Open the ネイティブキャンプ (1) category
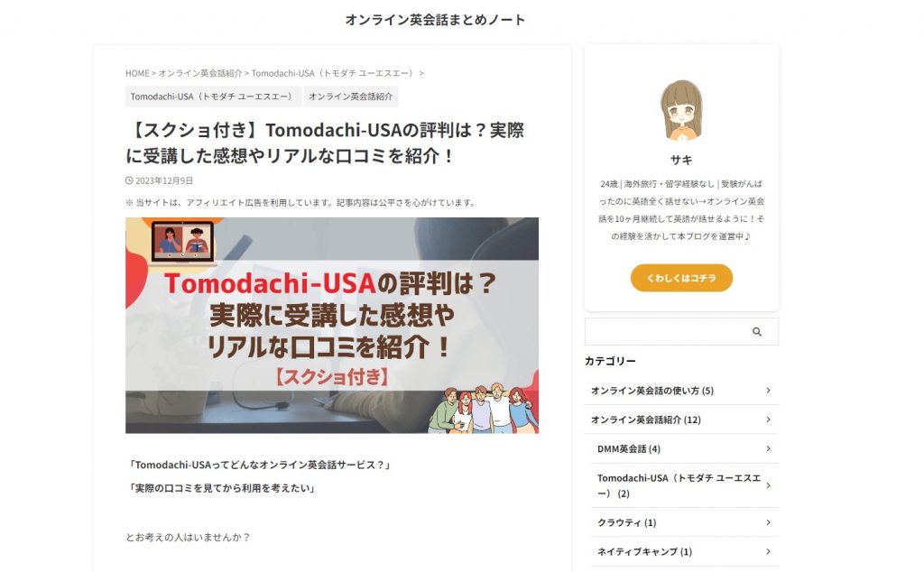Screen dimensions: 924x572 [x=644, y=551]
